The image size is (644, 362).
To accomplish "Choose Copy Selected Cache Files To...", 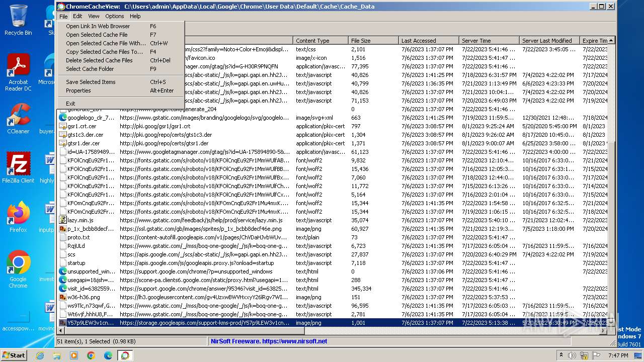I will [x=121, y=52].
